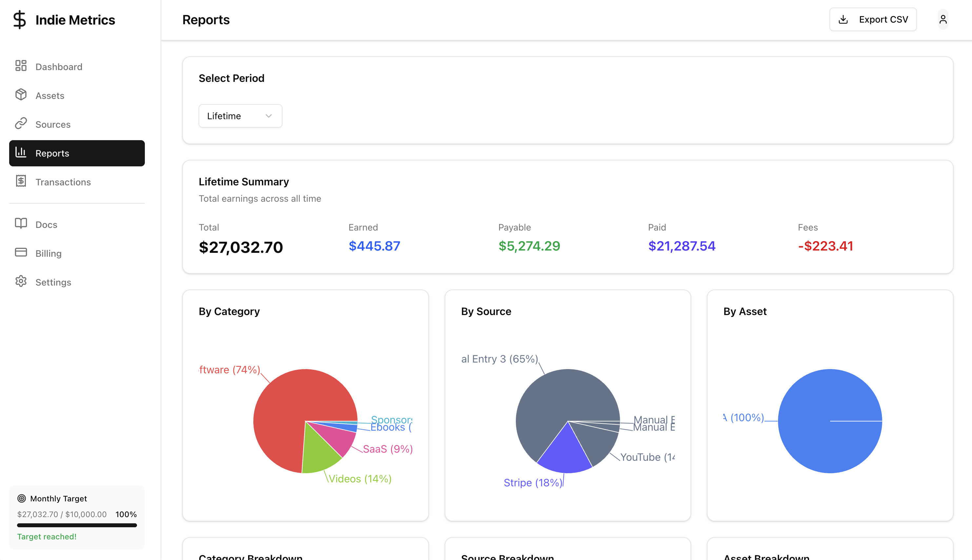
Task: Click the Assets package icon
Action: click(21, 95)
